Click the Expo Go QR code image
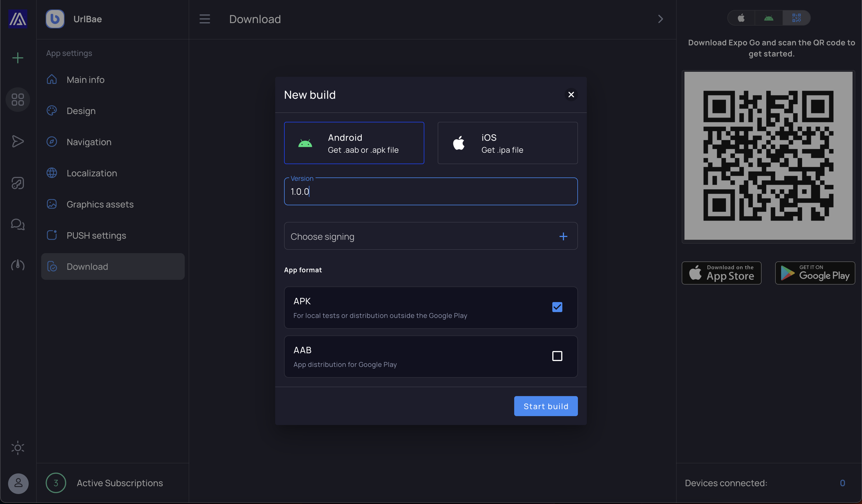Viewport: 862px width, 504px height. pyautogui.click(x=768, y=155)
